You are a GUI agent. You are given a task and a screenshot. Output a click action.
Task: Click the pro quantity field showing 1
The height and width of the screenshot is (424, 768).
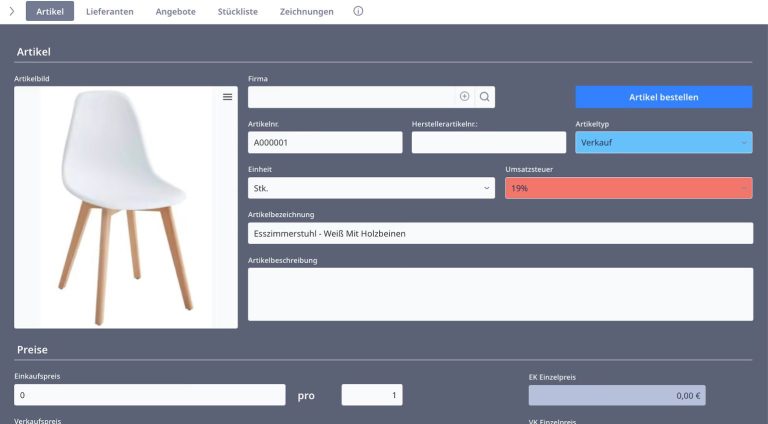pos(372,395)
